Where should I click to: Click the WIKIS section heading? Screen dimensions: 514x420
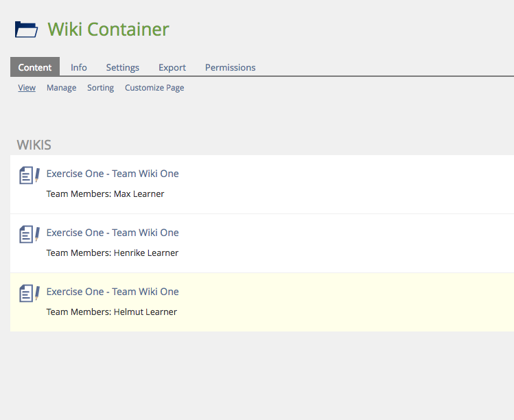pos(34,145)
